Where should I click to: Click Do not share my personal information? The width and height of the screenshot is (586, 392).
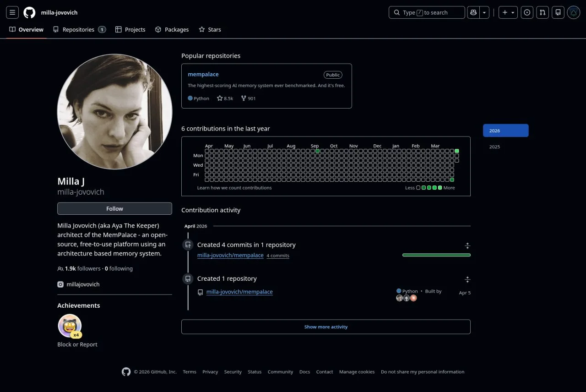pos(423,372)
